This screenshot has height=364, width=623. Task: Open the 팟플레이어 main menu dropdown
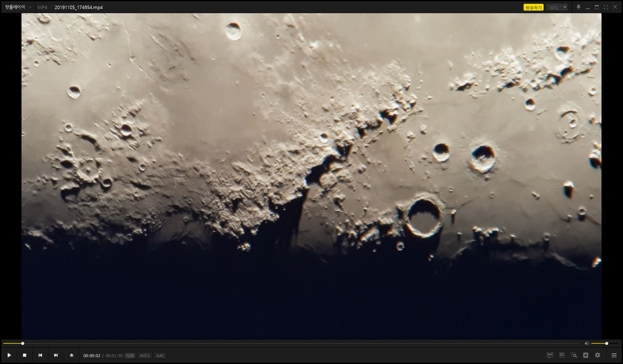click(18, 7)
